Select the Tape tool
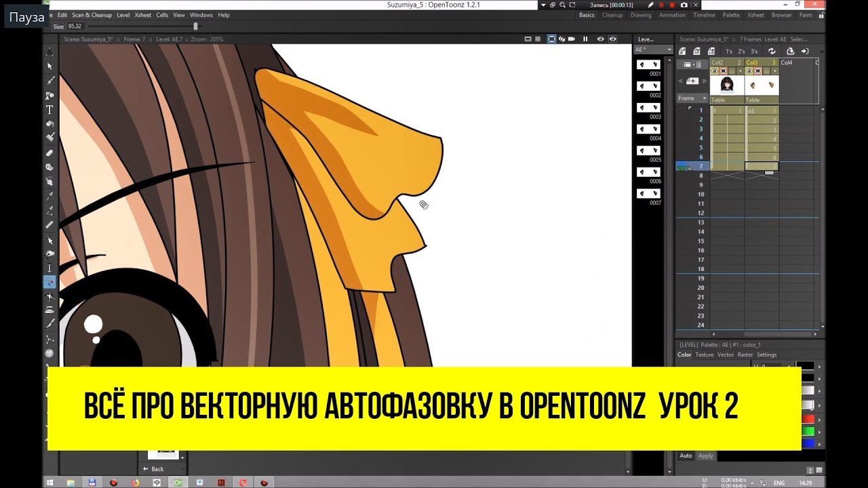Image resolution: width=868 pixels, height=488 pixels. pos(50,167)
